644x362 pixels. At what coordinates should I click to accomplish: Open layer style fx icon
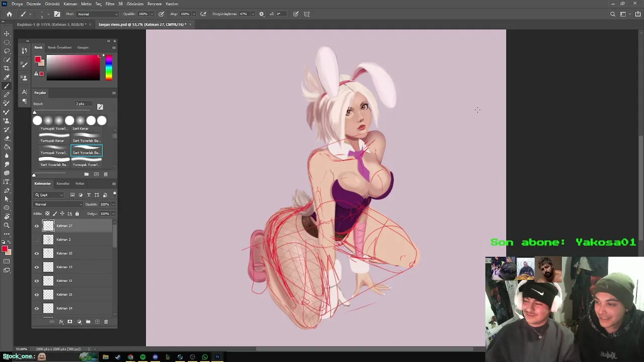click(x=61, y=322)
